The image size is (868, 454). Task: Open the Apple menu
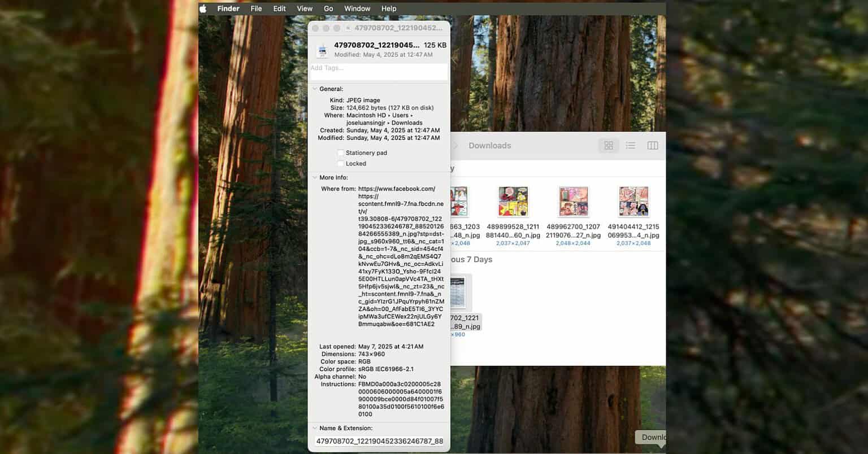coord(203,8)
